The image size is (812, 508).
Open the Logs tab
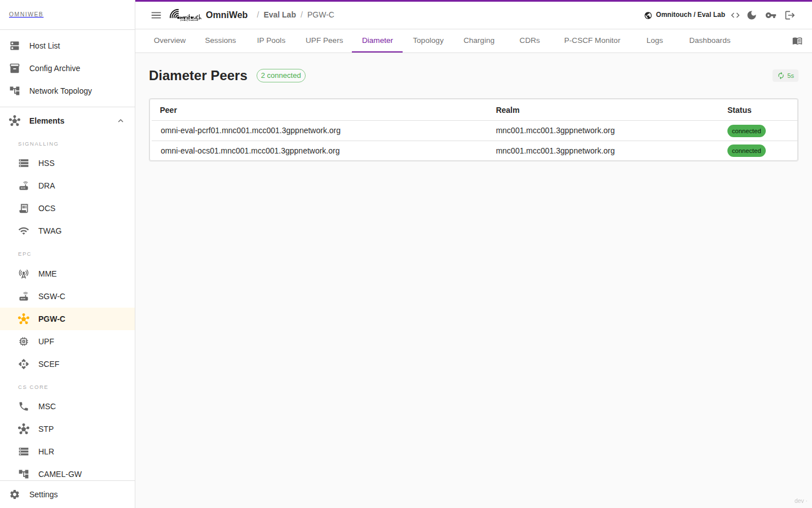click(x=655, y=41)
